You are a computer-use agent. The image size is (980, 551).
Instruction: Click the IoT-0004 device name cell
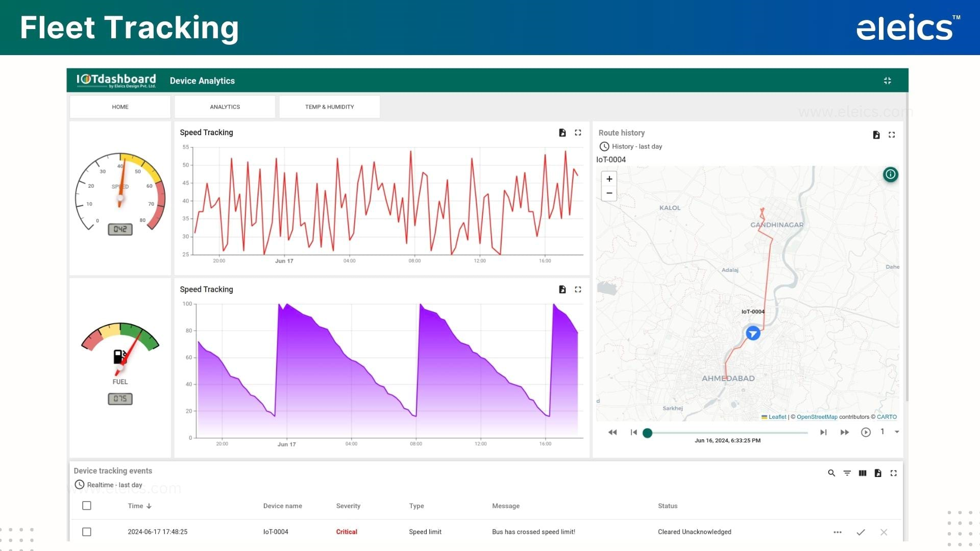pos(276,532)
